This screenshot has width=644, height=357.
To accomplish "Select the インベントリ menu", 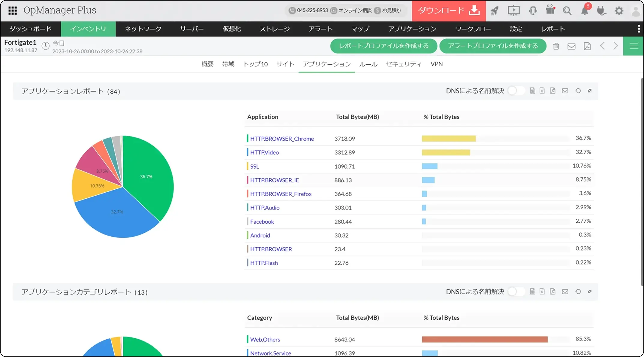I will 88,29.
